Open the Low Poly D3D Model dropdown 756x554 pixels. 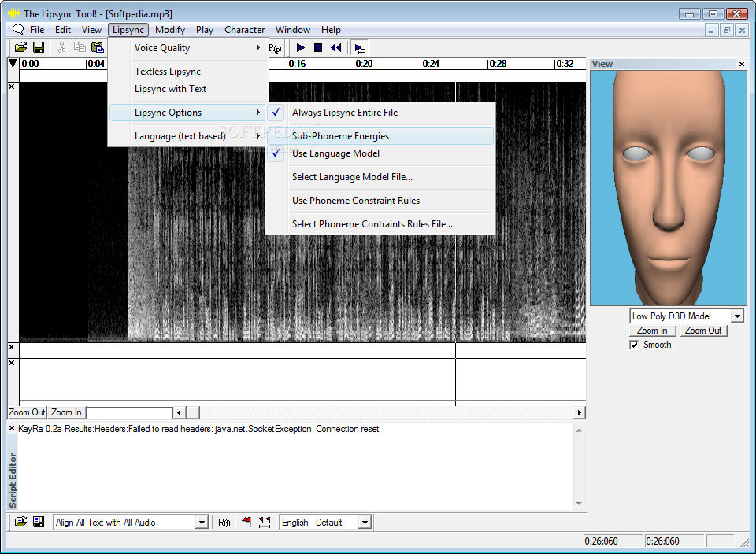coord(737,316)
